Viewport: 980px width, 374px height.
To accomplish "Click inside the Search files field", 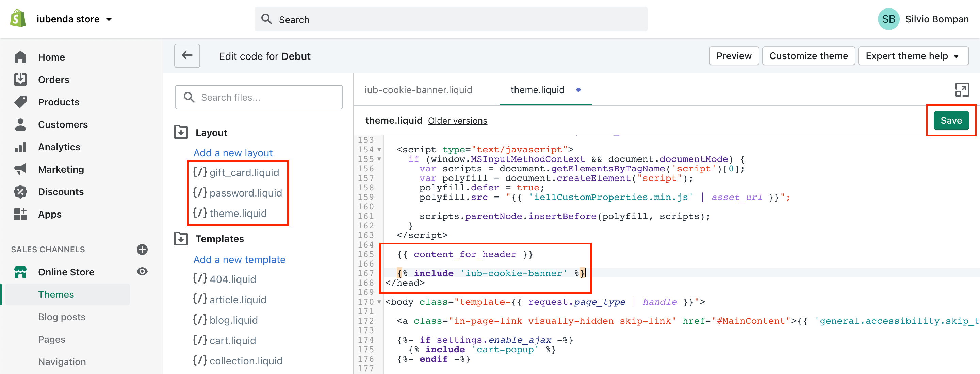I will tap(259, 97).
